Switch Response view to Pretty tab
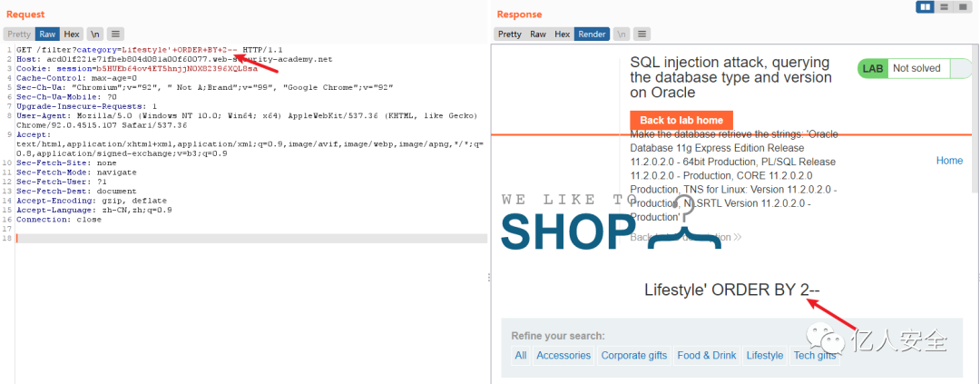 tap(509, 34)
